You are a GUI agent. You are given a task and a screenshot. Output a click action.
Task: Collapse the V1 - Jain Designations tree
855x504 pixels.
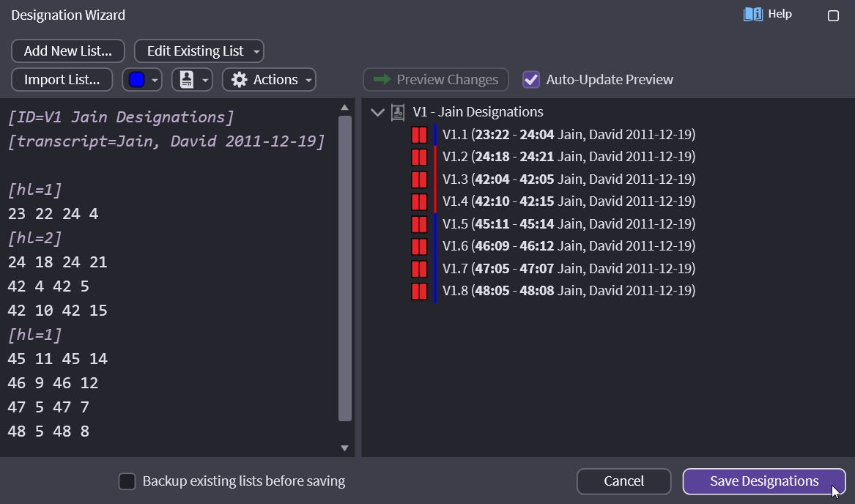(x=378, y=112)
